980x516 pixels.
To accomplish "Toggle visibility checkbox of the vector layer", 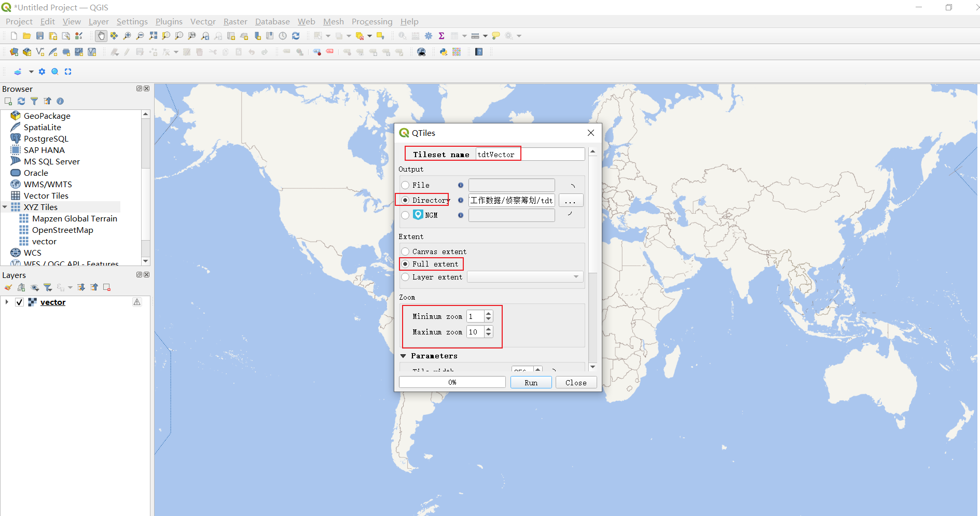I will click(19, 302).
